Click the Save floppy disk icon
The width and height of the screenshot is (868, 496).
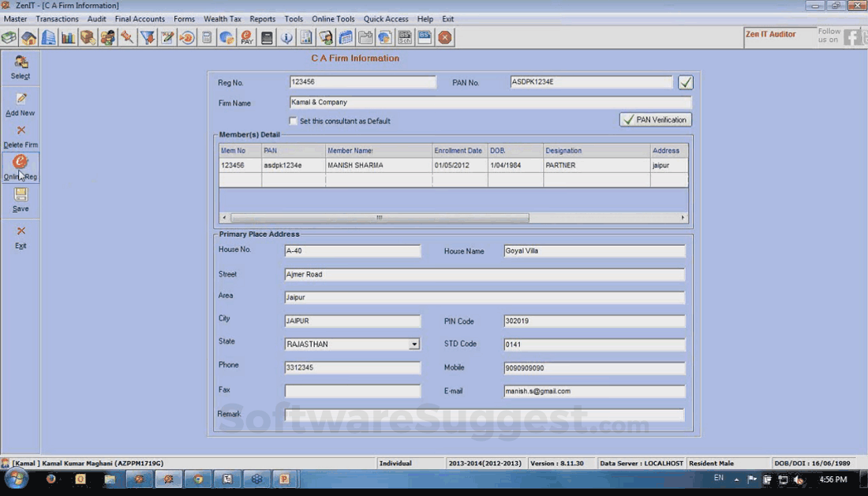coord(21,195)
